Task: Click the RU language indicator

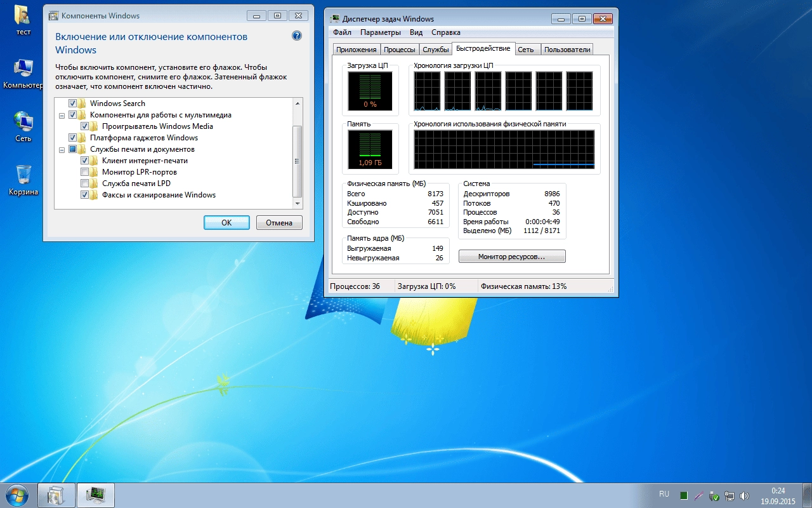Action: coord(664,494)
